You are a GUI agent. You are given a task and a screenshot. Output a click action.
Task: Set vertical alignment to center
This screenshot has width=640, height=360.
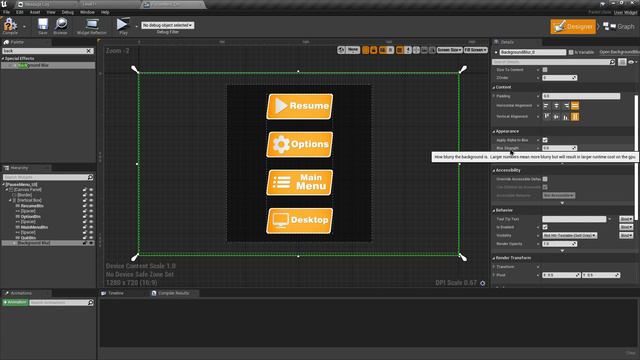pyautogui.click(x=556, y=117)
